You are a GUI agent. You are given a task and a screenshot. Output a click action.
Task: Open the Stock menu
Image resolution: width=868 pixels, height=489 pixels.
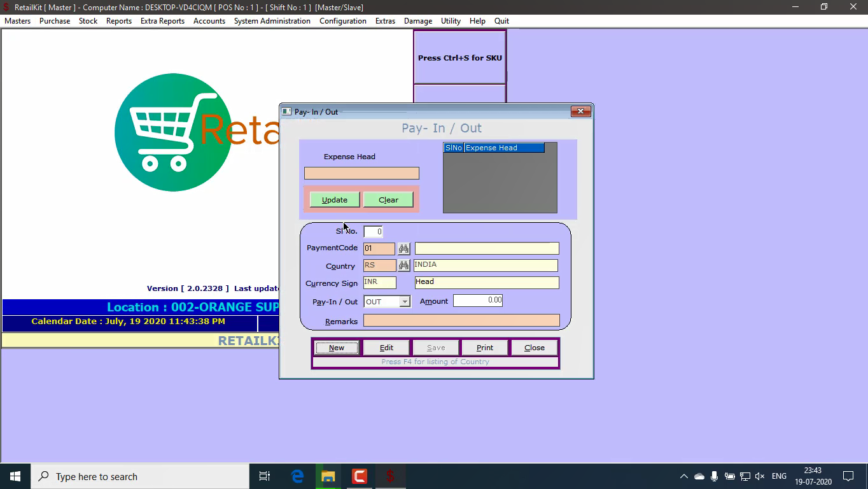(88, 21)
